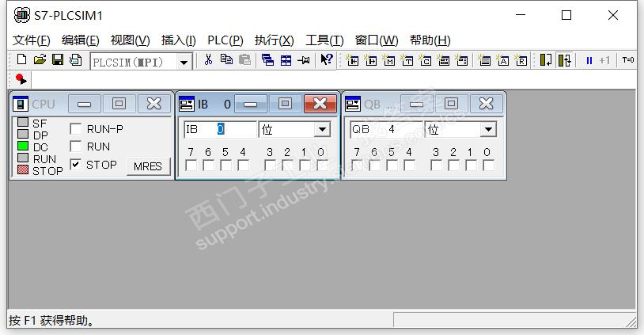Minimize the CPU sub-window
This screenshot has height=335, width=644.
point(84,104)
